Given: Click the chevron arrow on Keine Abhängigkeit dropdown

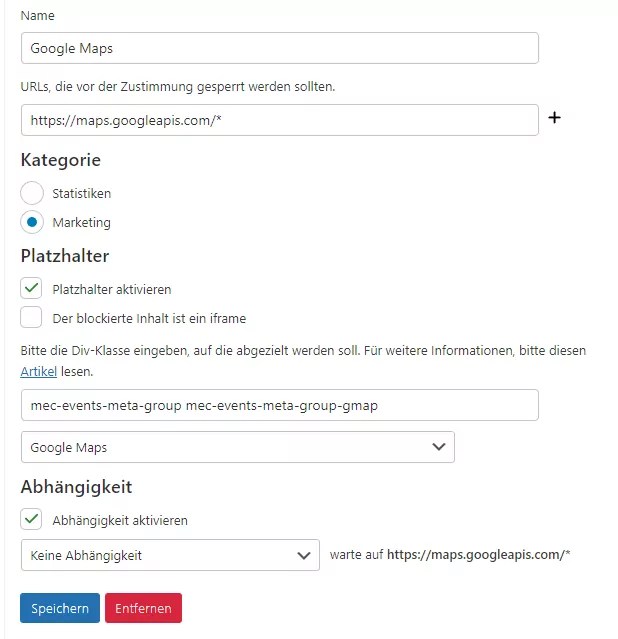Looking at the screenshot, I should pyautogui.click(x=303, y=555).
